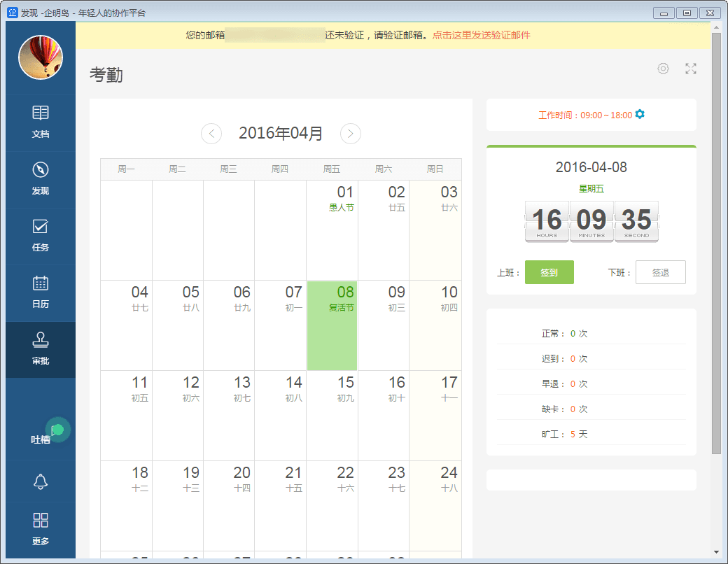Image resolution: width=728 pixels, height=564 pixels.
Task: Select April 23 in the calendar
Action: pos(384,506)
